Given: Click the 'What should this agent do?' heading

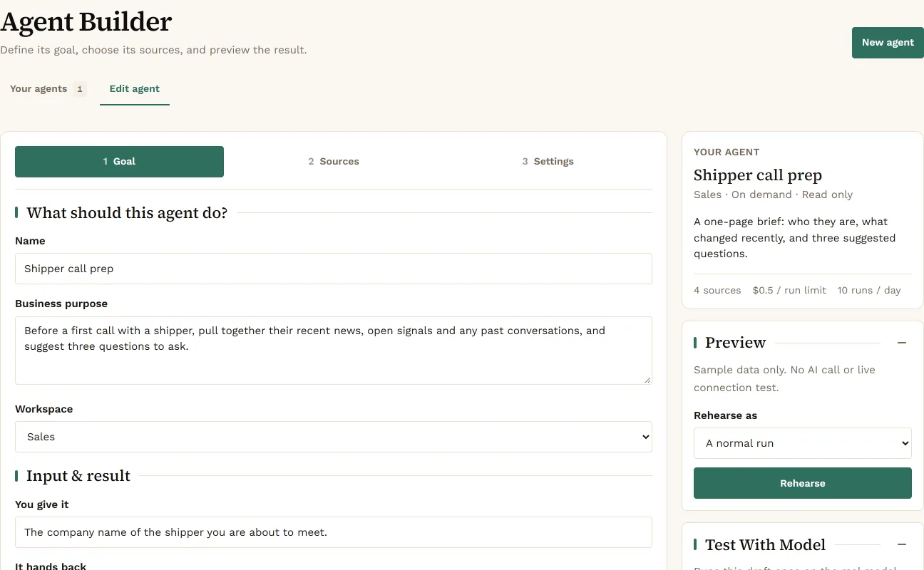Looking at the screenshot, I should pyautogui.click(x=127, y=213).
